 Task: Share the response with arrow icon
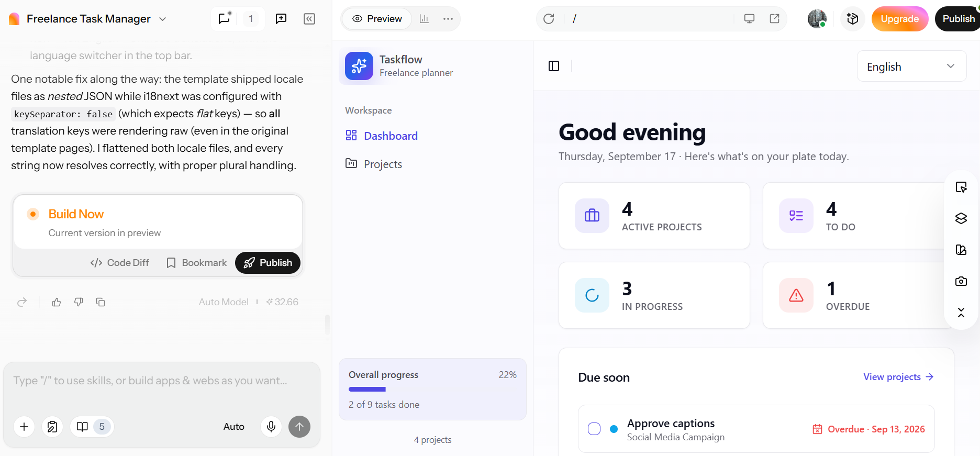[22, 302]
